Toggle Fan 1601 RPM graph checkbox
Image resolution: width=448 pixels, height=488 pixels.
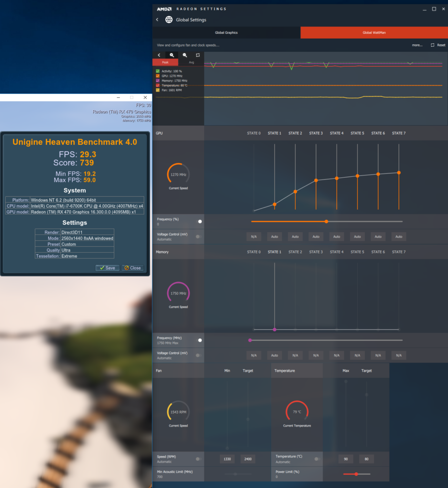pyautogui.click(x=158, y=90)
